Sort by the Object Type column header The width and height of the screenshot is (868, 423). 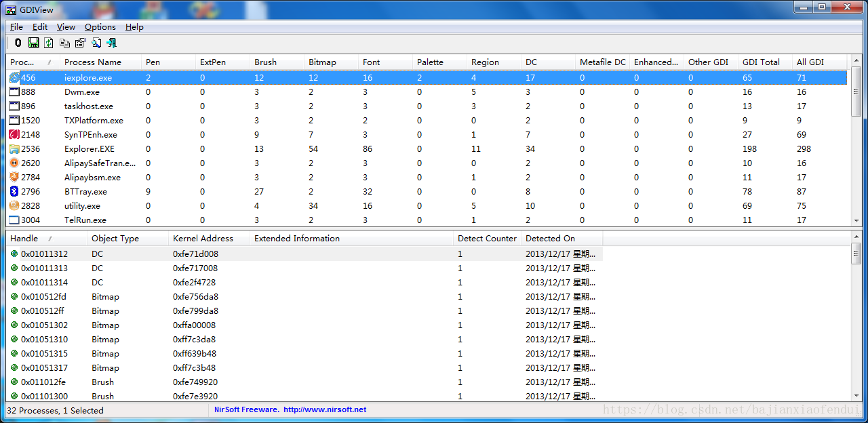click(x=127, y=239)
